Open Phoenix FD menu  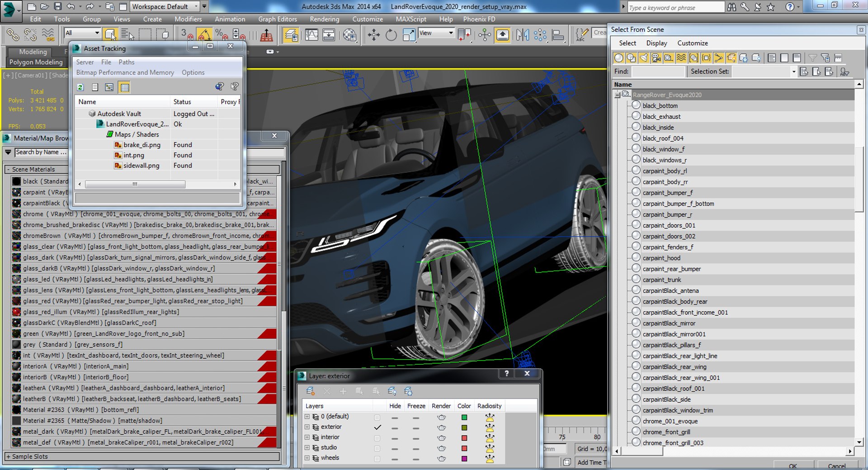pos(479,19)
